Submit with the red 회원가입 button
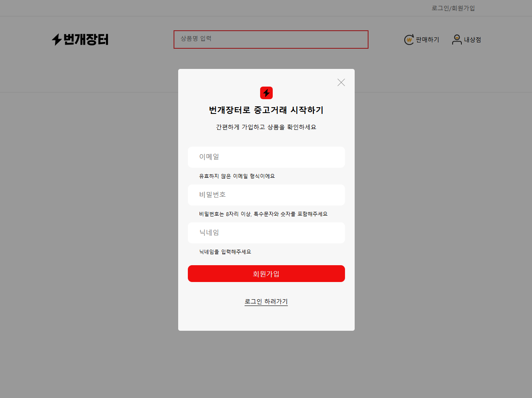 pyautogui.click(x=266, y=274)
